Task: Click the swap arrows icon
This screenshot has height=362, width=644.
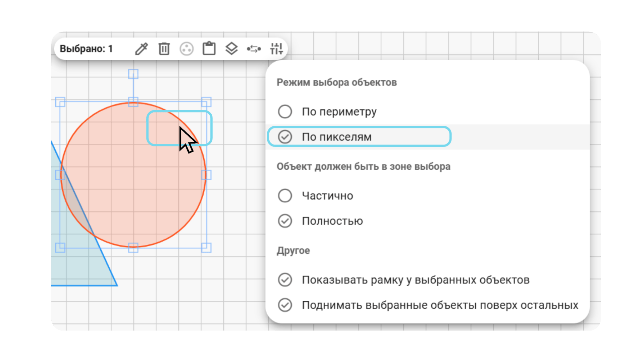Action: 254,49
